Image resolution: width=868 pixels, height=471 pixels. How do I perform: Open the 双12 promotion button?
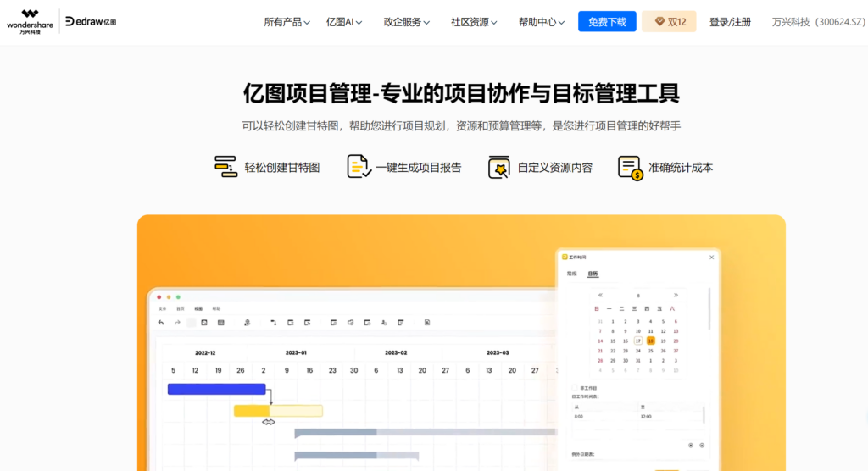click(670, 21)
